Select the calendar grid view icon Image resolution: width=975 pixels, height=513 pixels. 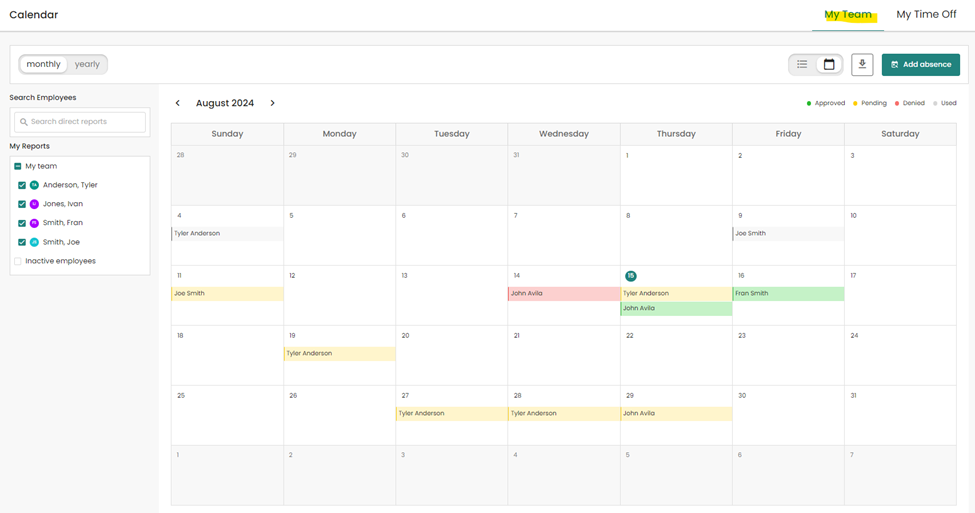829,65
